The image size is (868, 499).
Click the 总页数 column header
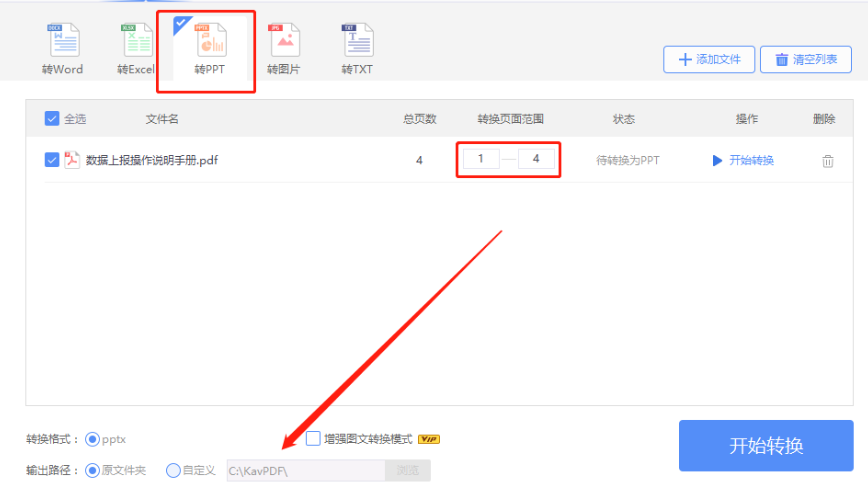420,119
